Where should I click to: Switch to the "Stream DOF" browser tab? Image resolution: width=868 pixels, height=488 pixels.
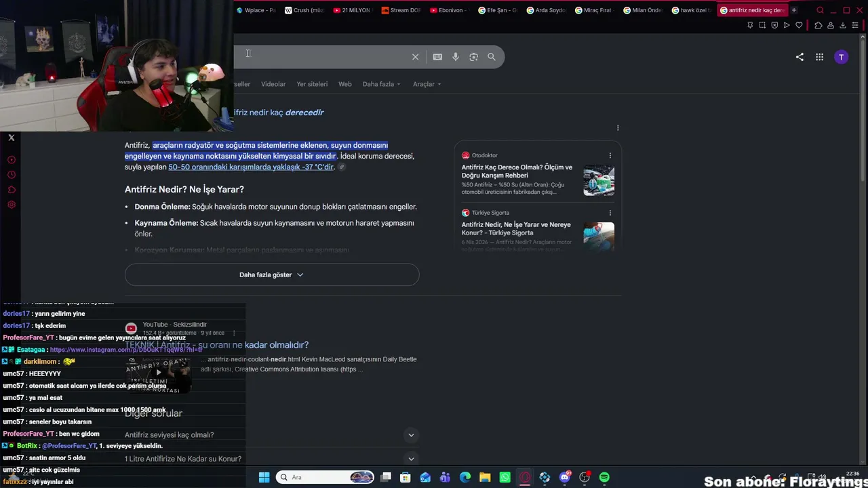[401, 10]
